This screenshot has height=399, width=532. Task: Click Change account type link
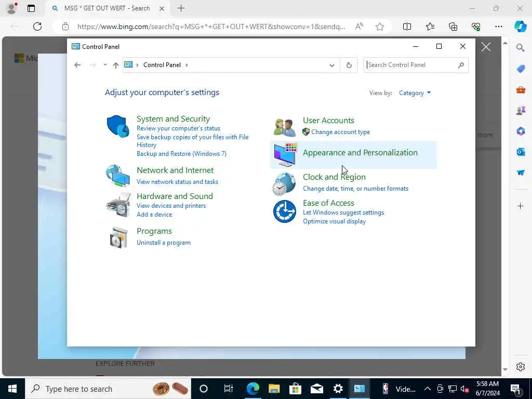pyautogui.click(x=341, y=132)
